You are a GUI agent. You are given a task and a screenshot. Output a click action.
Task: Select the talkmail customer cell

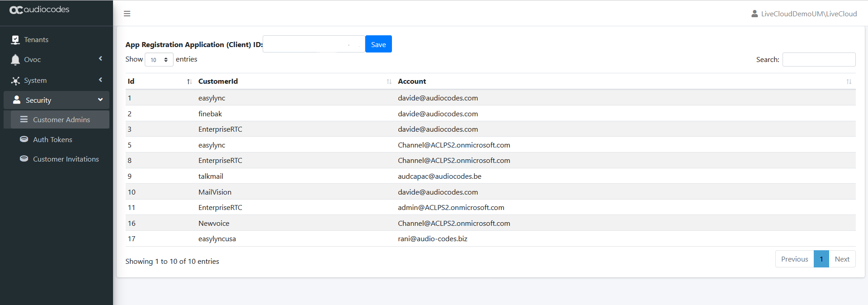tap(211, 176)
